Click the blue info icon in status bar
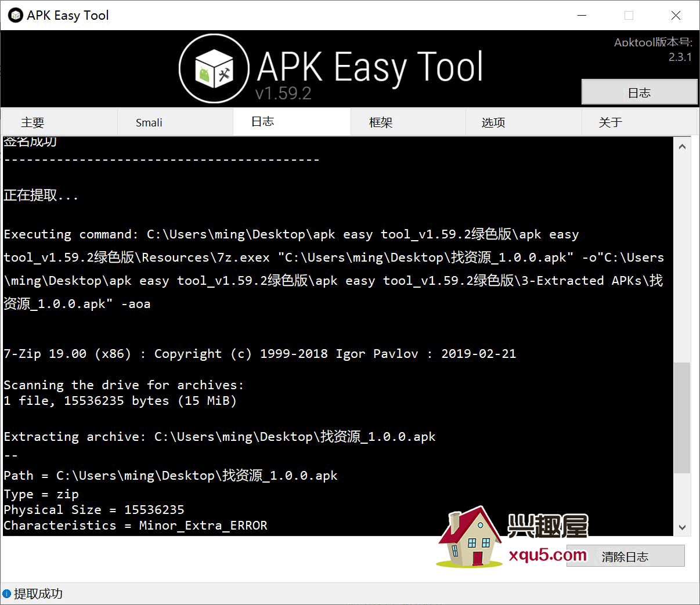Viewport: 700px width, 605px height. (7, 593)
